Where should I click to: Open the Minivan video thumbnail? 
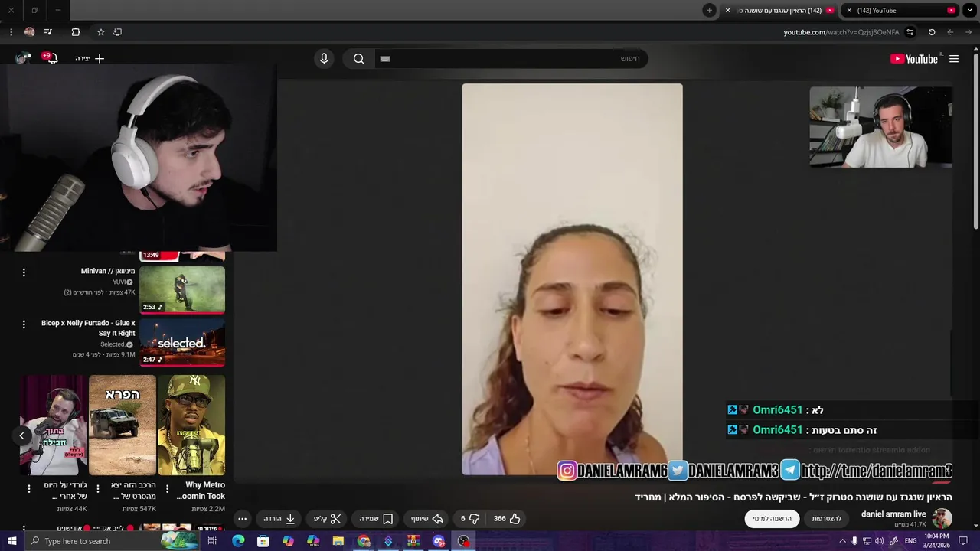click(x=182, y=290)
